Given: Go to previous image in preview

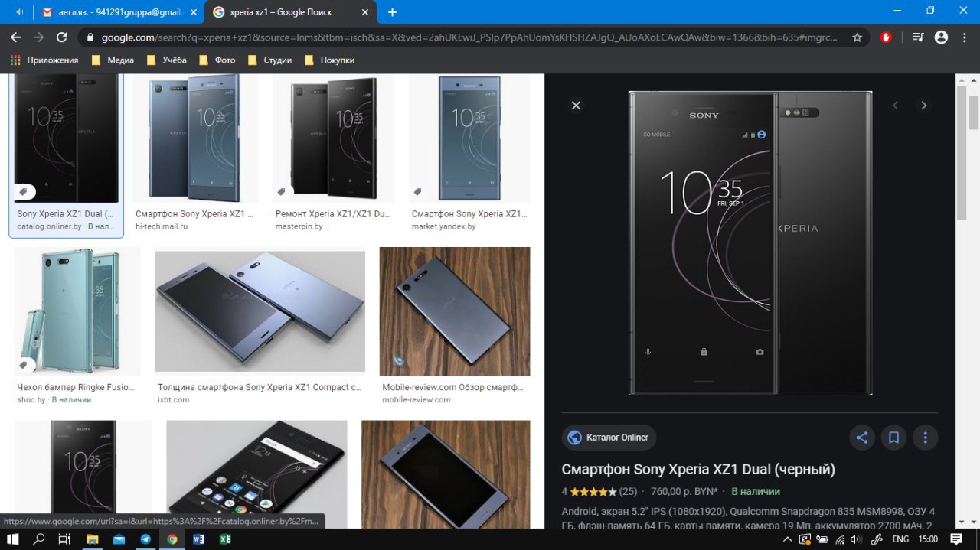Looking at the screenshot, I should 895,106.
